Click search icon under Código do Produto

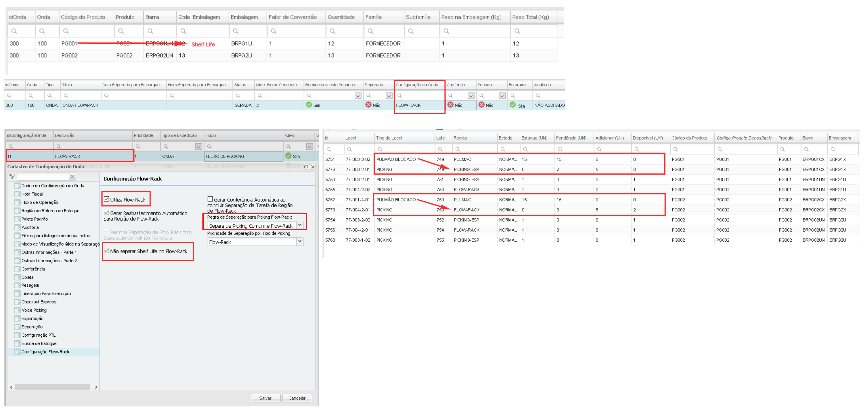click(x=66, y=31)
